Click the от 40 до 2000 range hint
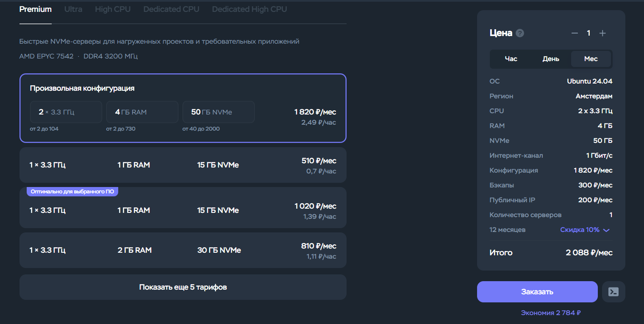This screenshot has height=324, width=644. (x=201, y=128)
